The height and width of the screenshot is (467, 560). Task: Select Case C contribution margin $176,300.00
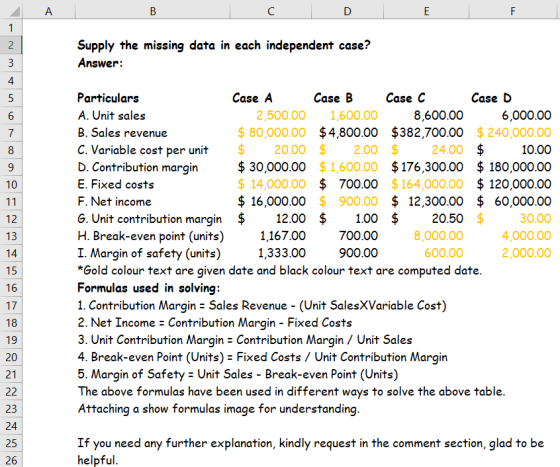click(427, 167)
